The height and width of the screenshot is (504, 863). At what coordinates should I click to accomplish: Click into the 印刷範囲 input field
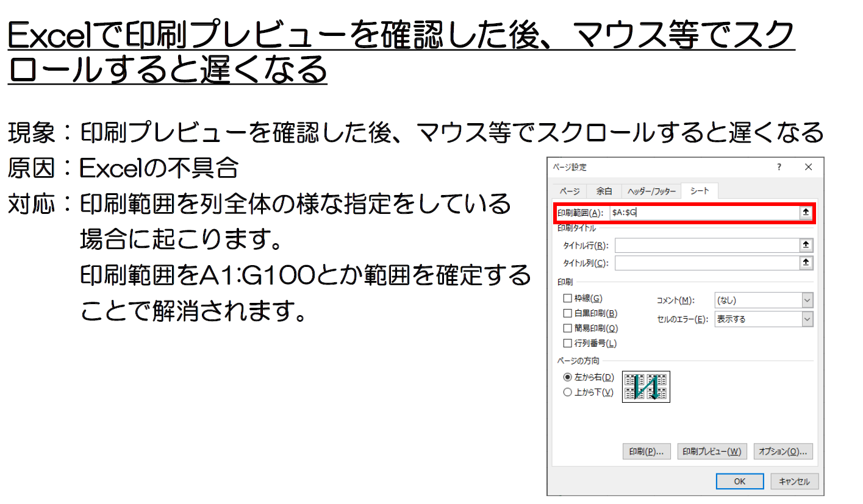pos(704,213)
